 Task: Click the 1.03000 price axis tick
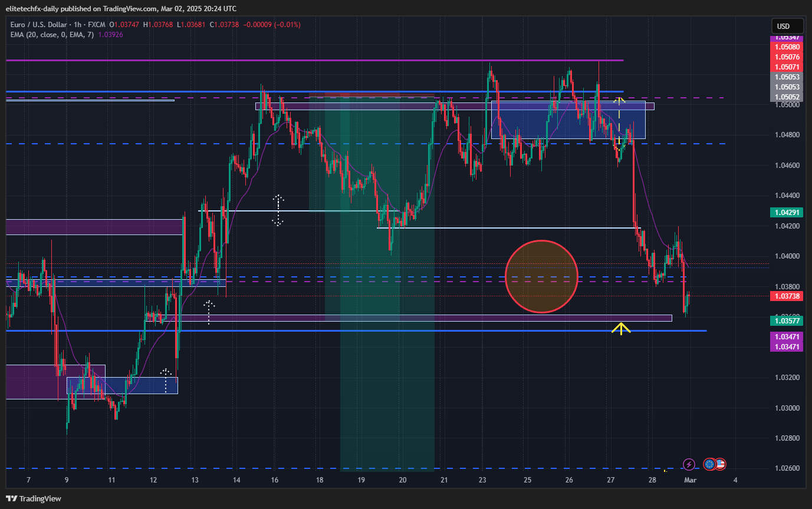coord(787,408)
